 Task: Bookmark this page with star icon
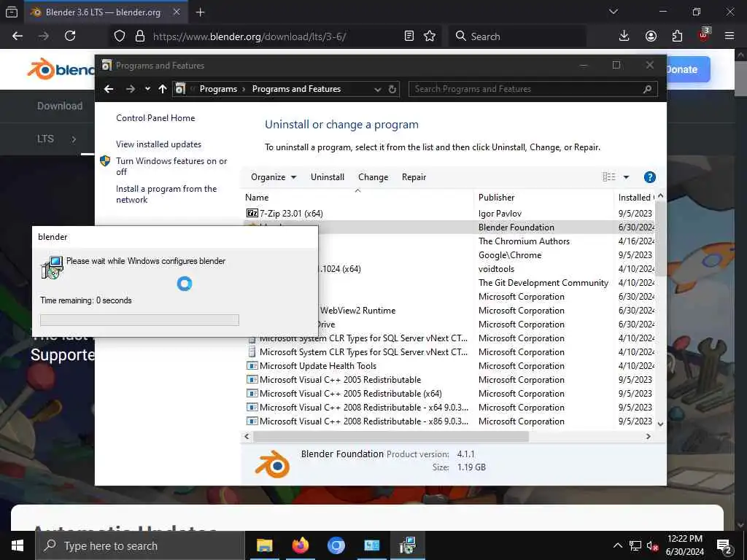(x=430, y=36)
